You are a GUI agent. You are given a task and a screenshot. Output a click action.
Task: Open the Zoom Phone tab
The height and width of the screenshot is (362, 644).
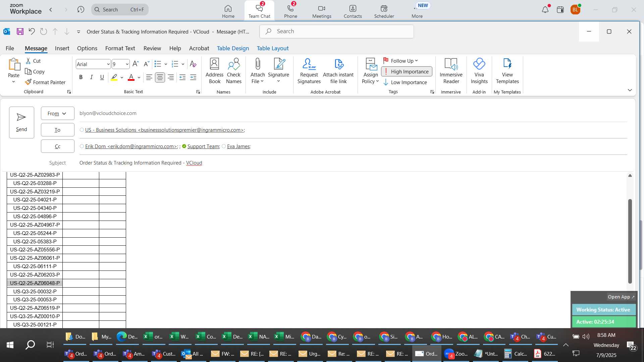coord(290,11)
